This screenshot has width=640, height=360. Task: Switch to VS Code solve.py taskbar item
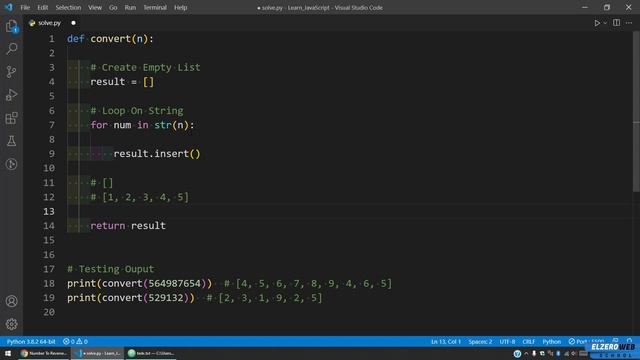98,353
